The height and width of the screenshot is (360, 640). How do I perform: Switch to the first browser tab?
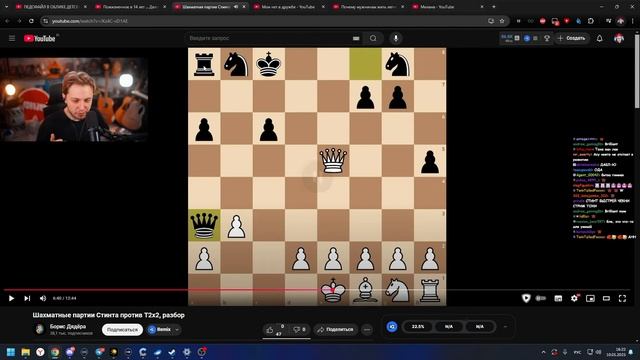(x=50, y=7)
